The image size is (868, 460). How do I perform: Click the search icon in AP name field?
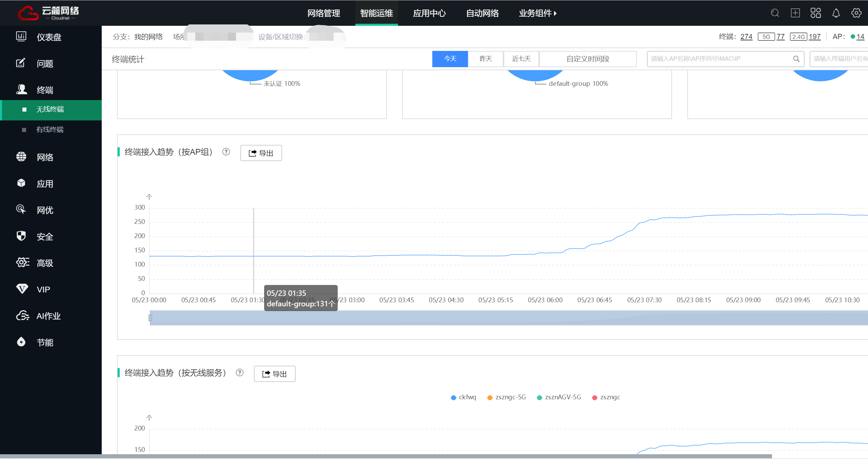[796, 59]
